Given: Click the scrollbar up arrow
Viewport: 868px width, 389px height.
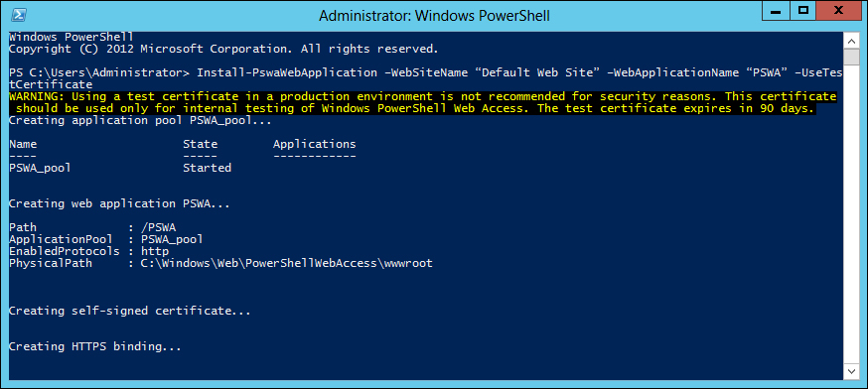Looking at the screenshot, I should 851,41.
